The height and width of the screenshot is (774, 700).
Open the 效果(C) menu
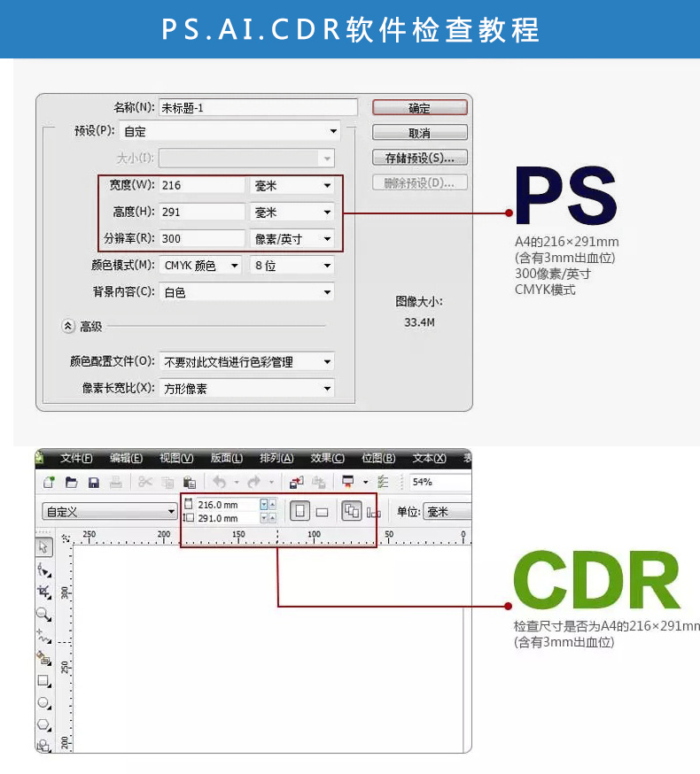(x=328, y=459)
